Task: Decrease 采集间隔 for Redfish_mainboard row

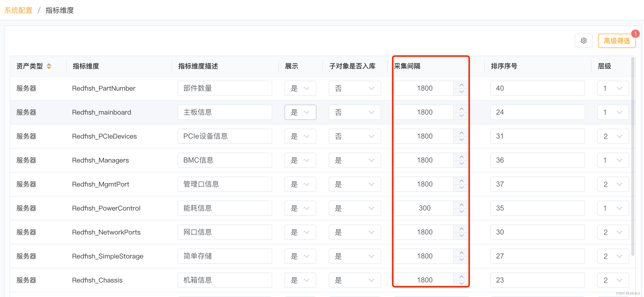Action: (x=461, y=116)
